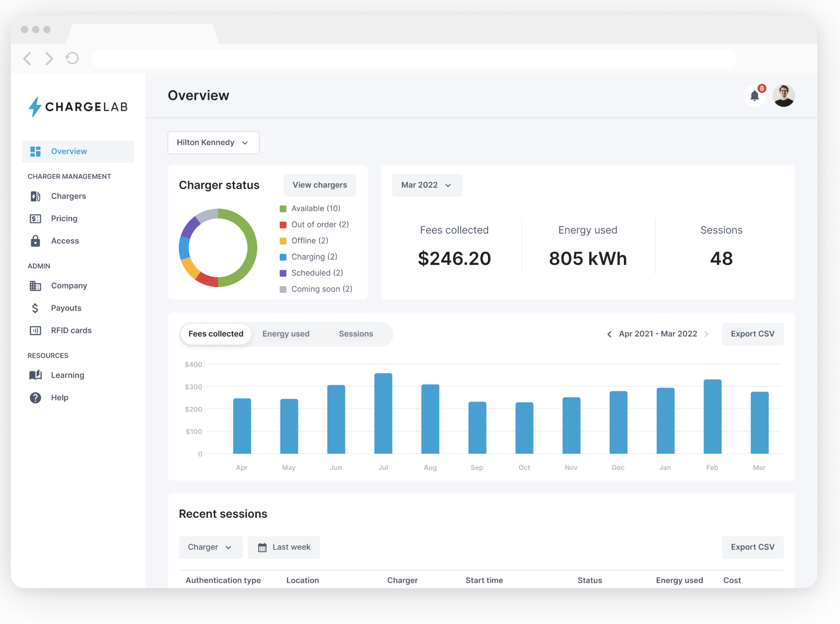The width and height of the screenshot is (840, 624).
Task: Click the View chargers button
Action: click(320, 185)
